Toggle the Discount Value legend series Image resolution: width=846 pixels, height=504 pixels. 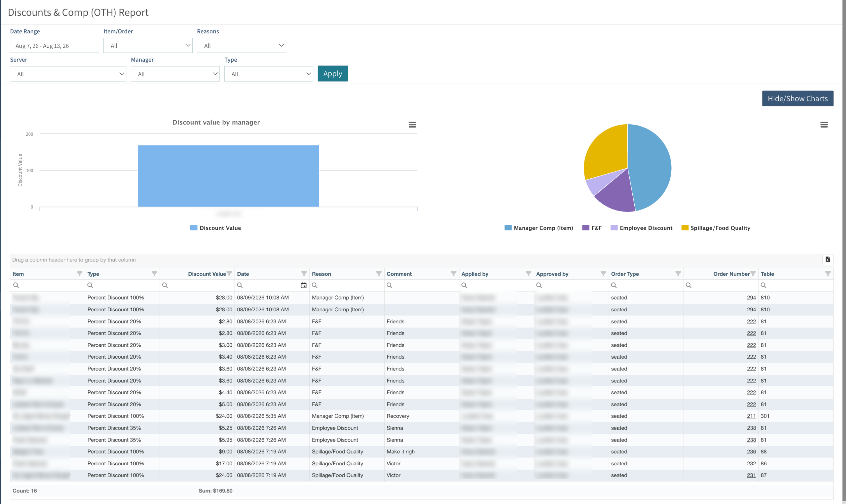click(x=216, y=228)
